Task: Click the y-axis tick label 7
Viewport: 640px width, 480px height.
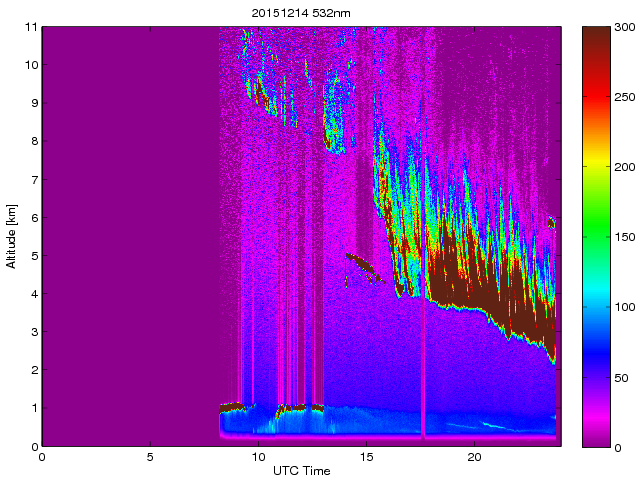Action: click(34, 180)
